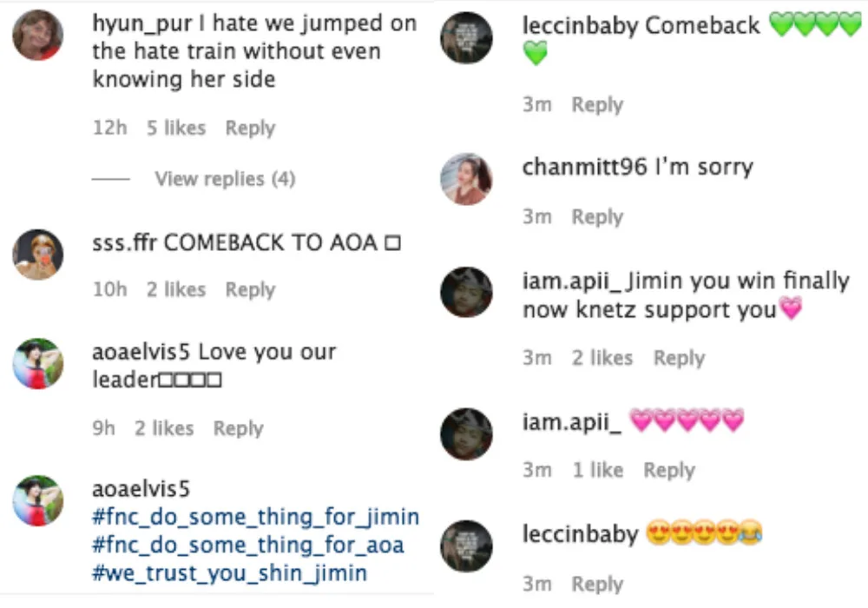
Task: Open iam.apii_'s avatar beside hearts comment
Action: tap(466, 434)
